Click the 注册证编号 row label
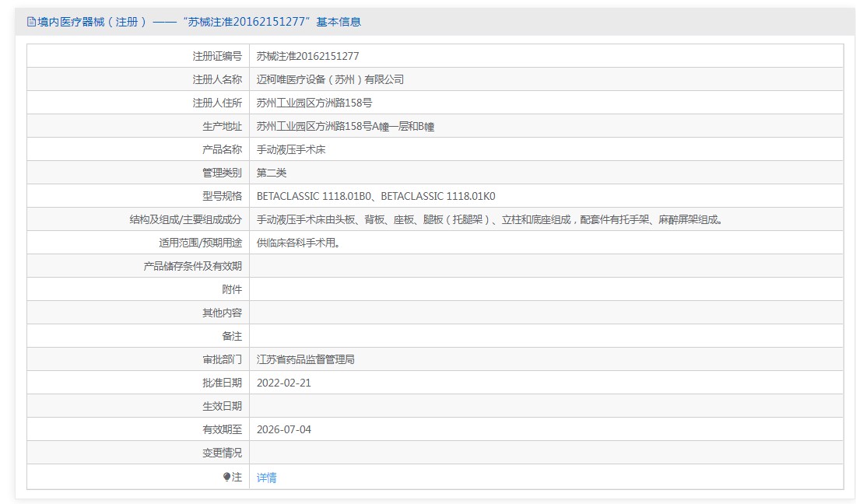This screenshot has height=504, width=856. pos(217,56)
